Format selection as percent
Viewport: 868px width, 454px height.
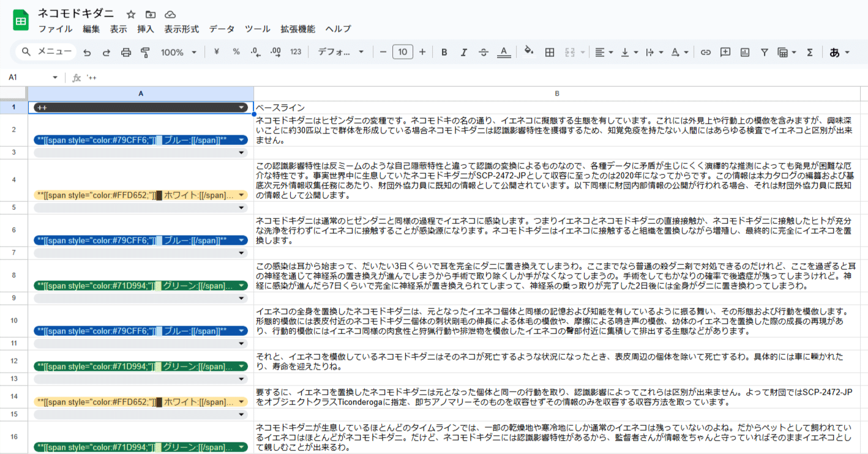tap(236, 52)
